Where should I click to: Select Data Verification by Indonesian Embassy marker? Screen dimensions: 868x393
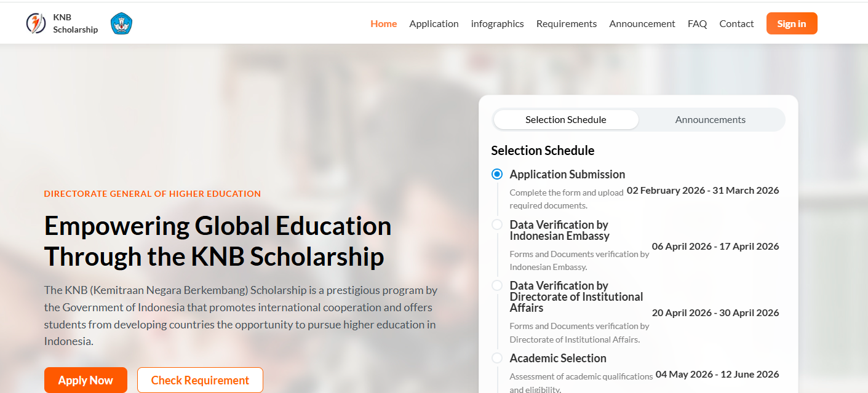(497, 224)
